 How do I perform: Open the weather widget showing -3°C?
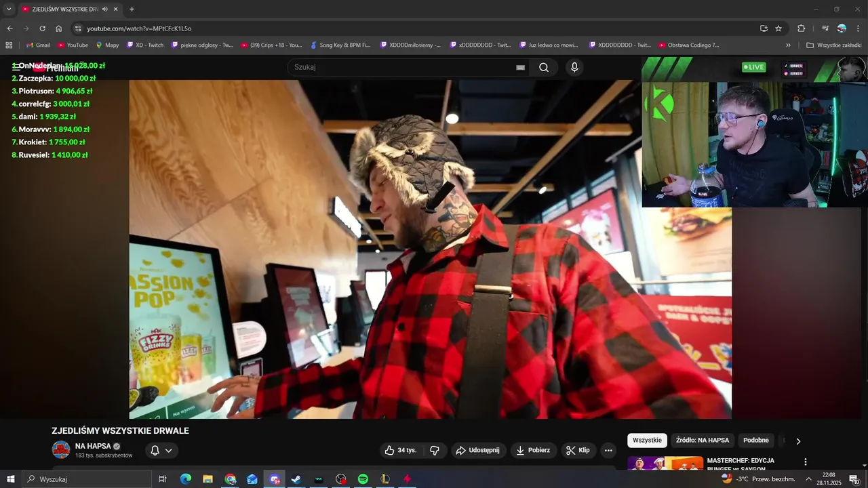point(757,479)
